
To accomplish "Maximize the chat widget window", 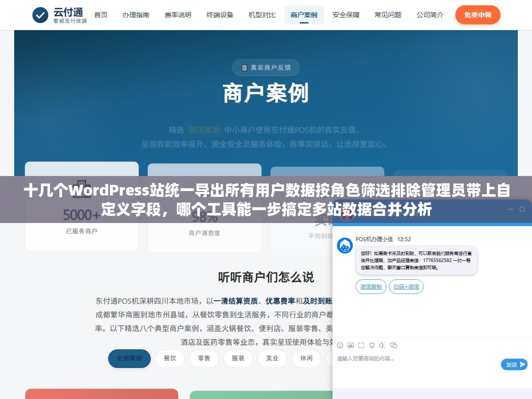I will (522, 209).
